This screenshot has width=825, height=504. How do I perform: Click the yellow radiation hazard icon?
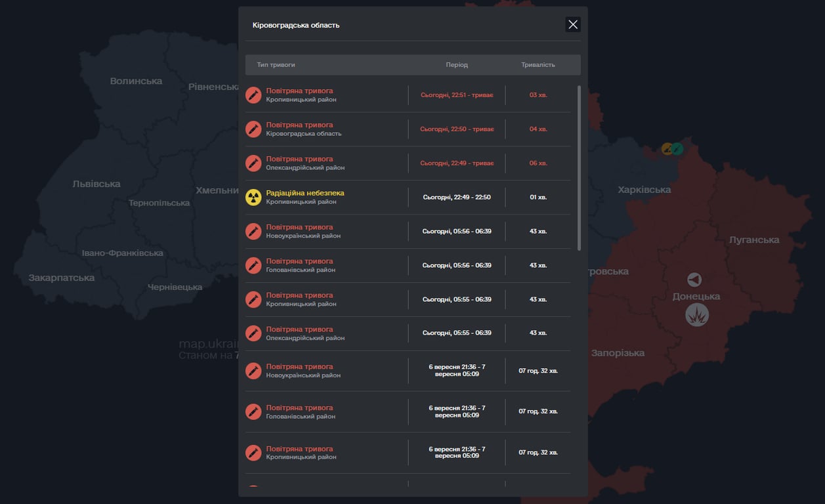coord(253,198)
